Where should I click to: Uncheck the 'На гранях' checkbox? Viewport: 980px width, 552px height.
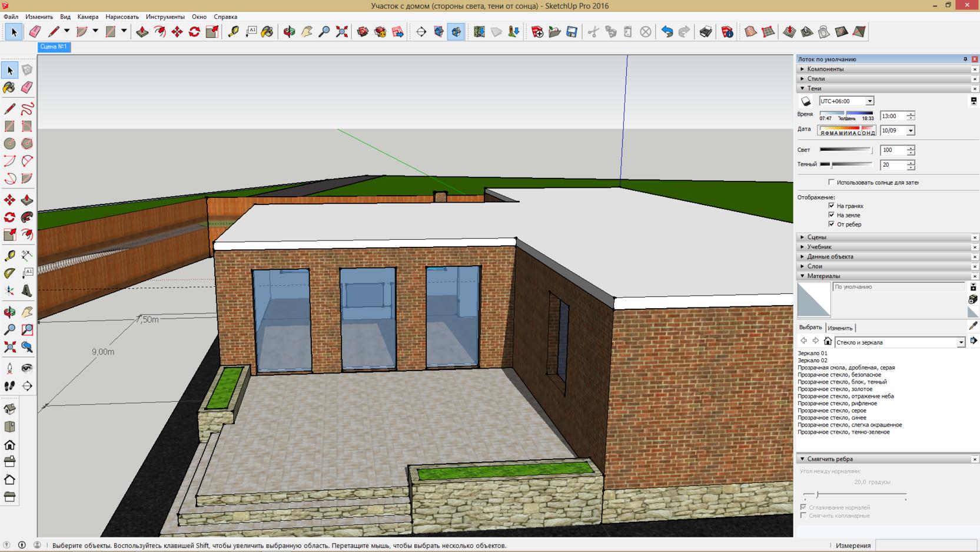tap(831, 206)
